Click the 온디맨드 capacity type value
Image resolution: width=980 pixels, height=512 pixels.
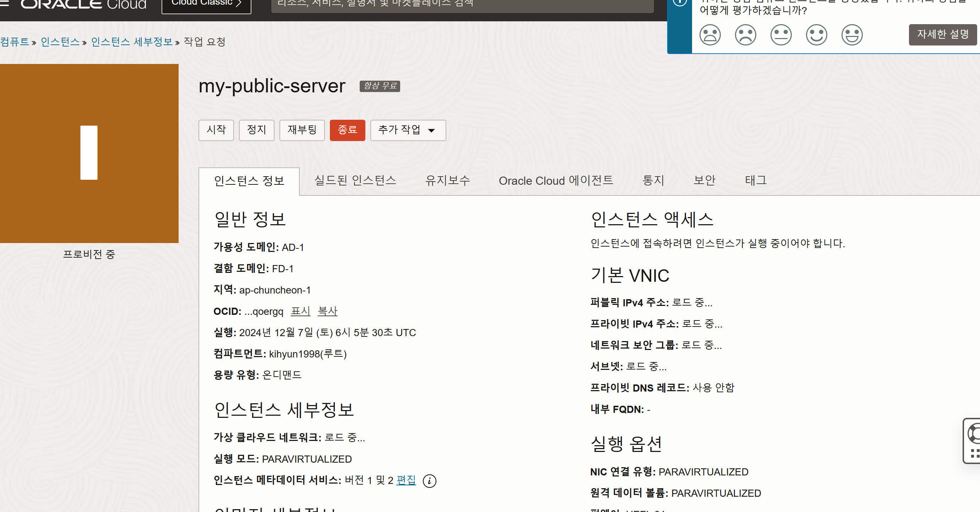(x=282, y=375)
